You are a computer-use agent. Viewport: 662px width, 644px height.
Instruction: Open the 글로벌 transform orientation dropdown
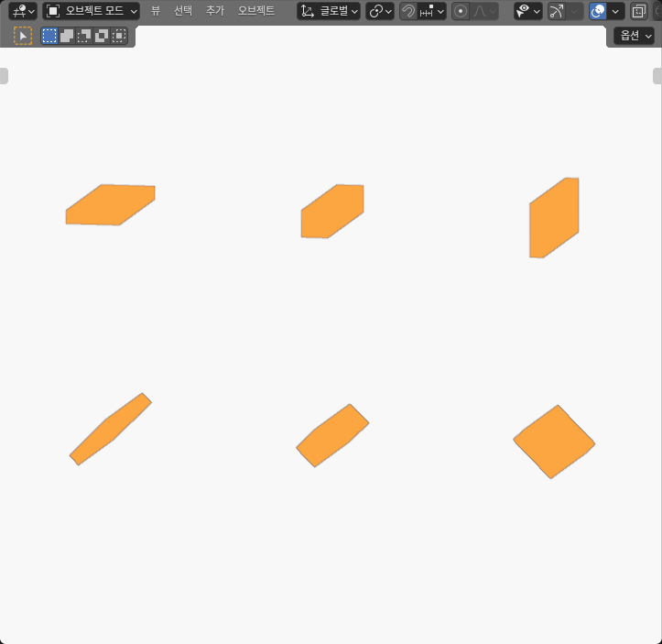(x=329, y=11)
